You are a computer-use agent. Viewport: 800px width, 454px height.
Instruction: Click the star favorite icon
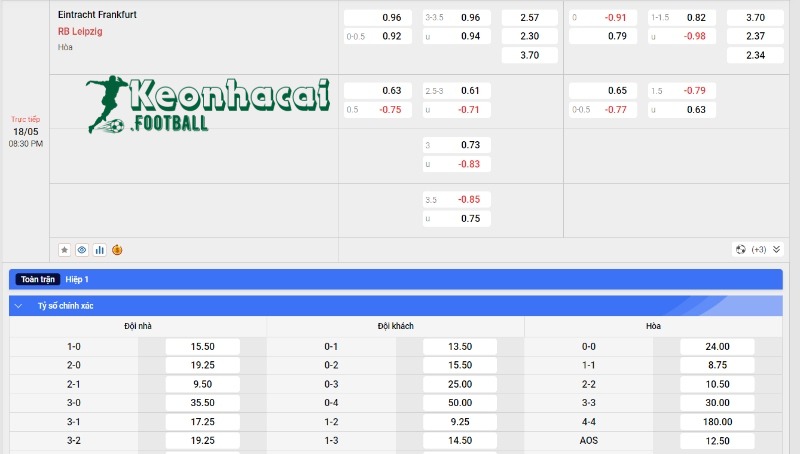[x=65, y=249]
